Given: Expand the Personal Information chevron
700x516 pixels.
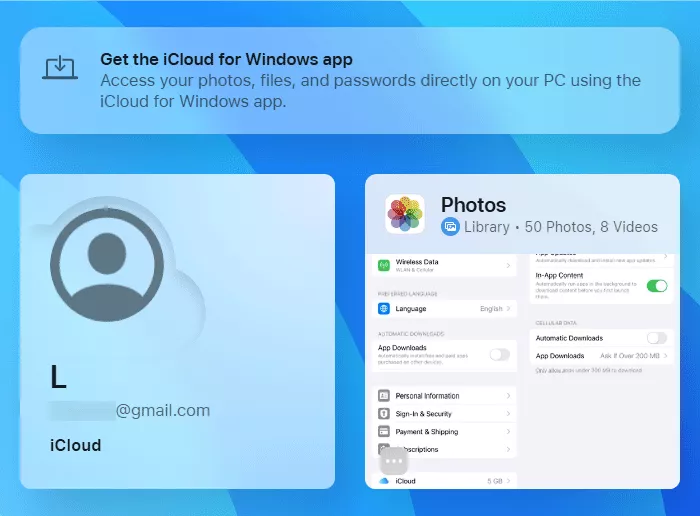Looking at the screenshot, I should (508, 395).
